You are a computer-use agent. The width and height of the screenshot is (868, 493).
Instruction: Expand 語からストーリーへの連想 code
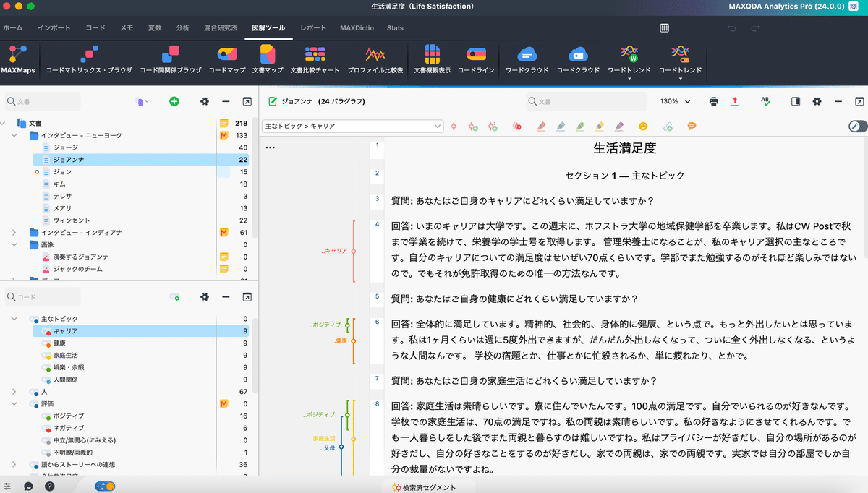pyautogui.click(x=14, y=465)
